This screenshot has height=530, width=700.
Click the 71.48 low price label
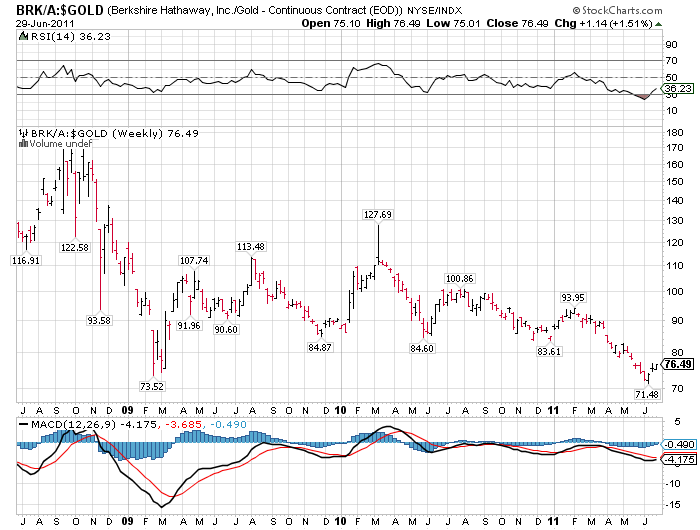(646, 394)
